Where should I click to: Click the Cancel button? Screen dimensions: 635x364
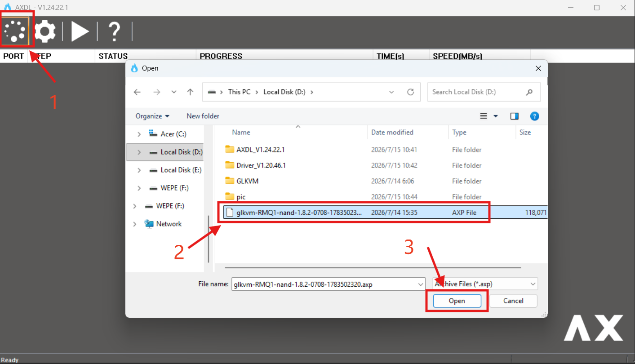513,301
